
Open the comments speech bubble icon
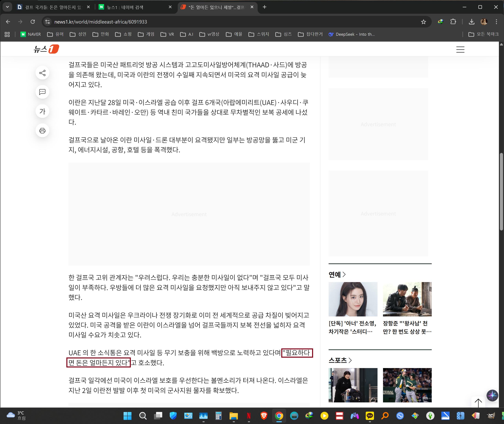(42, 92)
